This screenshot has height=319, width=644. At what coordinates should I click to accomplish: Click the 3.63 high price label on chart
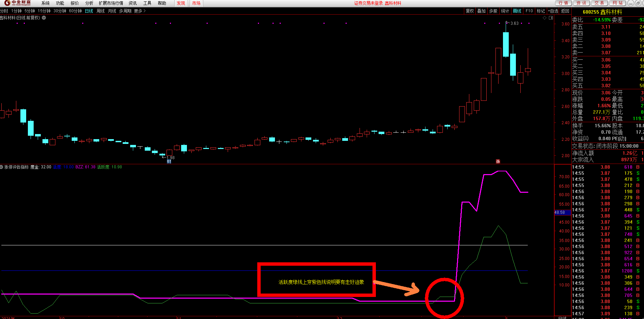(515, 23)
